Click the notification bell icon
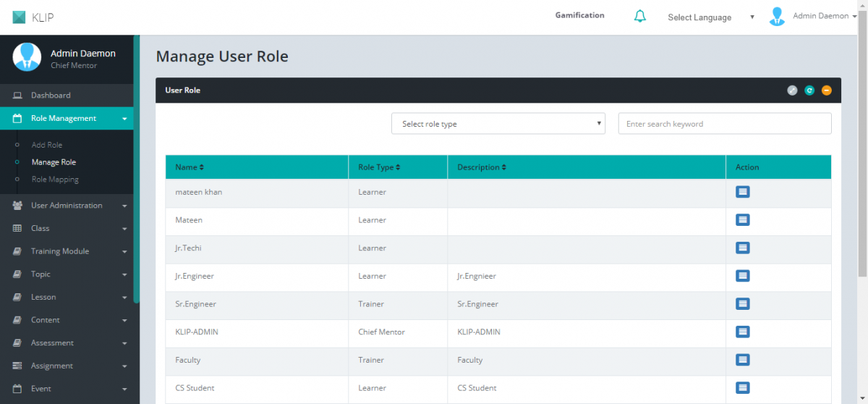This screenshot has width=868, height=404. (639, 16)
